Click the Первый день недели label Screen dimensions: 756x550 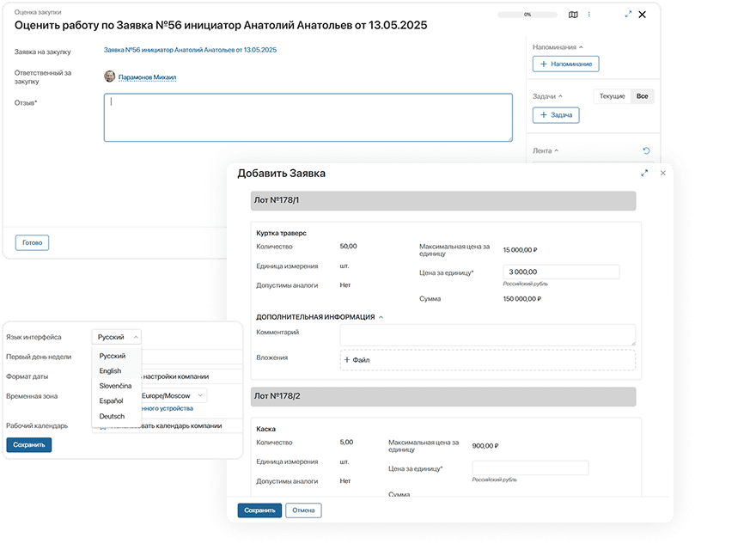pos(39,357)
